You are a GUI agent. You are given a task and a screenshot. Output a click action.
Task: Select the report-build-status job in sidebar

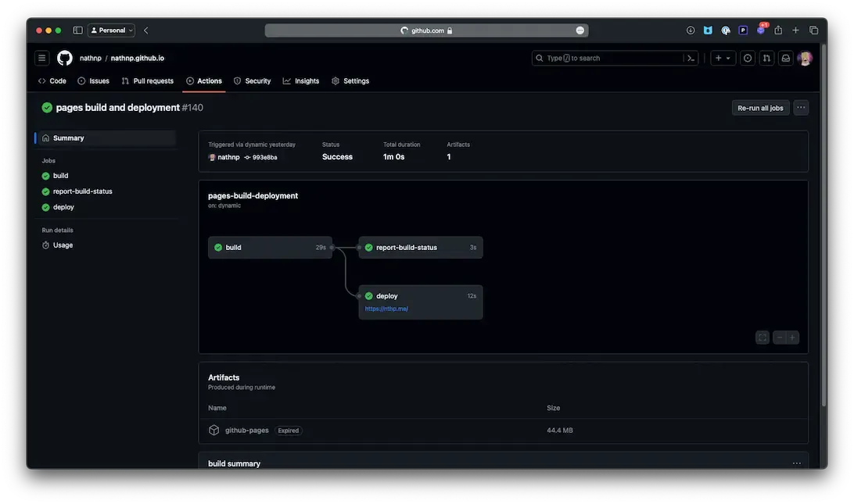pyautogui.click(x=82, y=191)
